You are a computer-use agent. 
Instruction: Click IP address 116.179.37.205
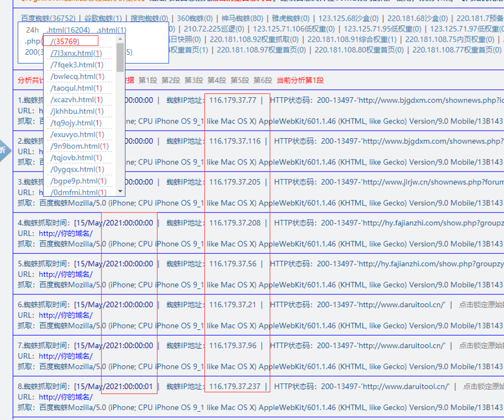(x=235, y=182)
